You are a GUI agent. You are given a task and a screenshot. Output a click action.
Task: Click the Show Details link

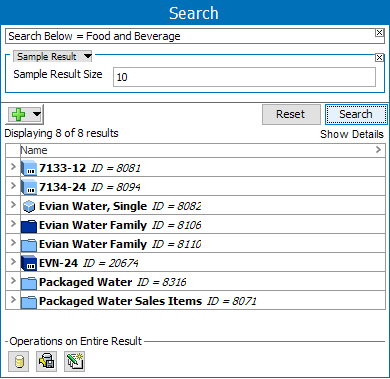352,134
